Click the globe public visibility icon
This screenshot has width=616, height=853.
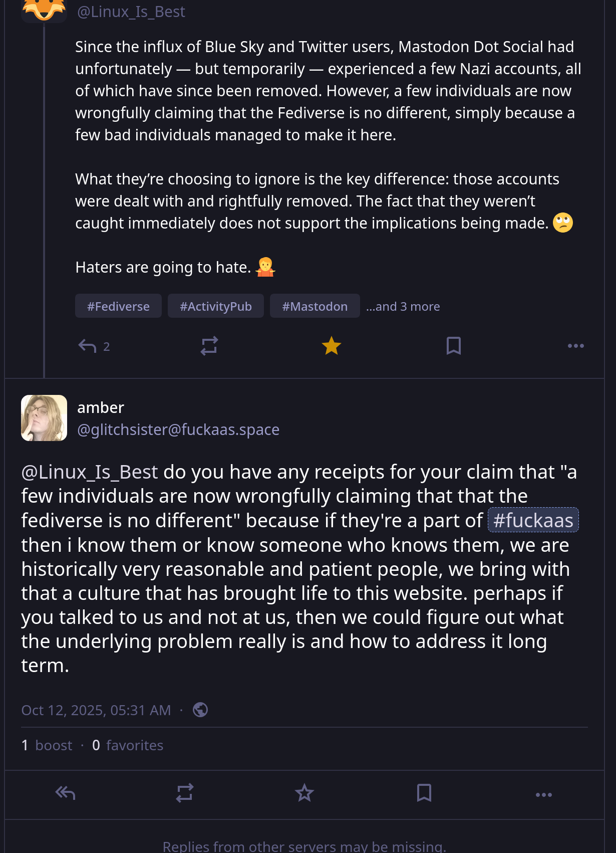pyautogui.click(x=200, y=710)
